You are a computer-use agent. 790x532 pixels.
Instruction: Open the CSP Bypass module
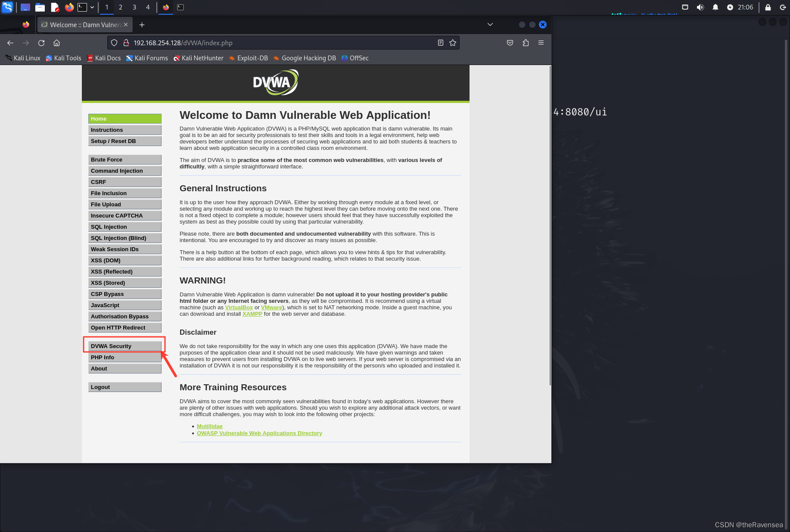(x=125, y=294)
